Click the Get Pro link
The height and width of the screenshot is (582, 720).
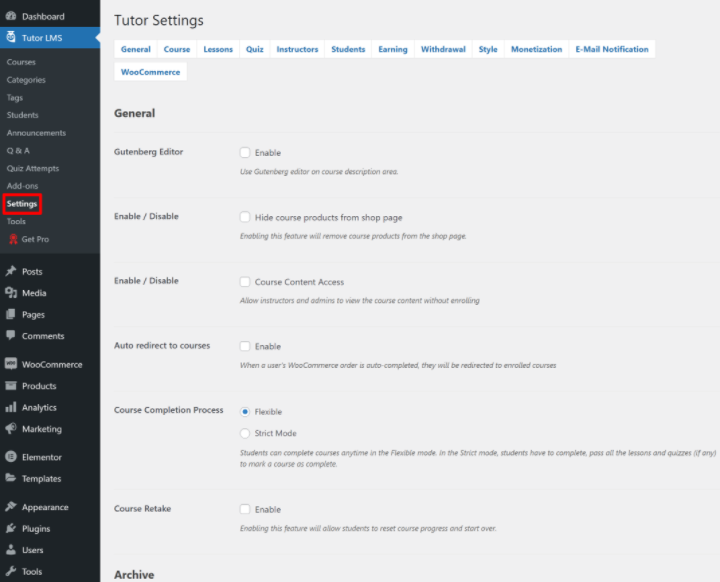coord(34,239)
